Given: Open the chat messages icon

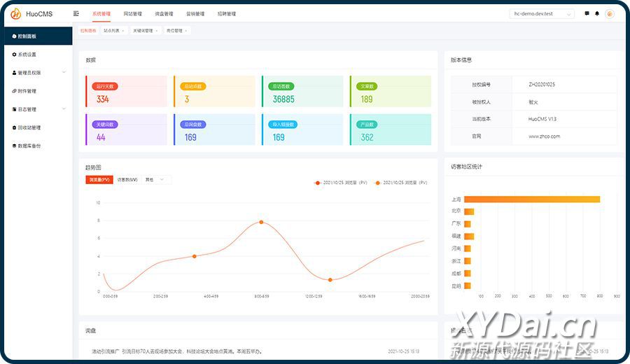Looking at the screenshot, I should 587,13.
